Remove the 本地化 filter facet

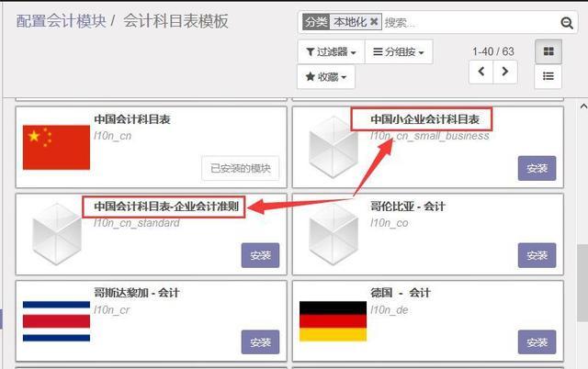(x=374, y=22)
